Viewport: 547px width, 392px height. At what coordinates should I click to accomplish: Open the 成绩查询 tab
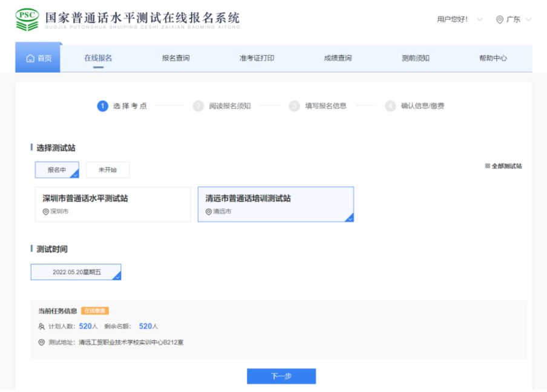[x=338, y=58]
